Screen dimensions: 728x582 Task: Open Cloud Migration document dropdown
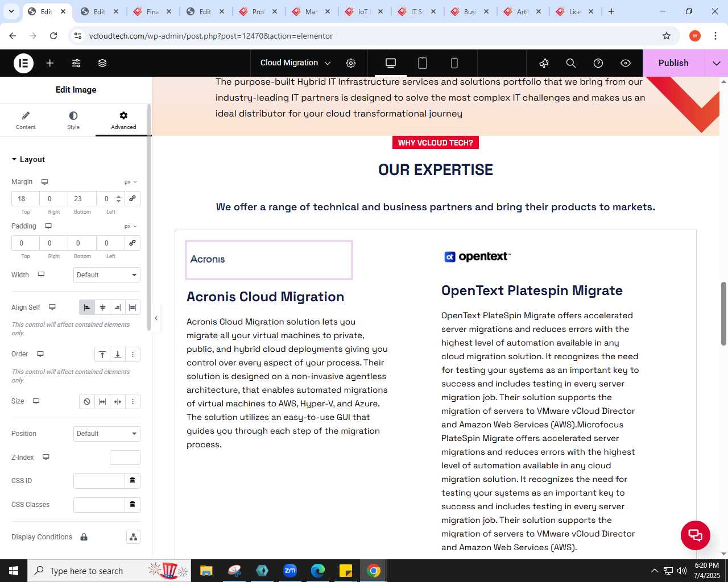coord(295,63)
